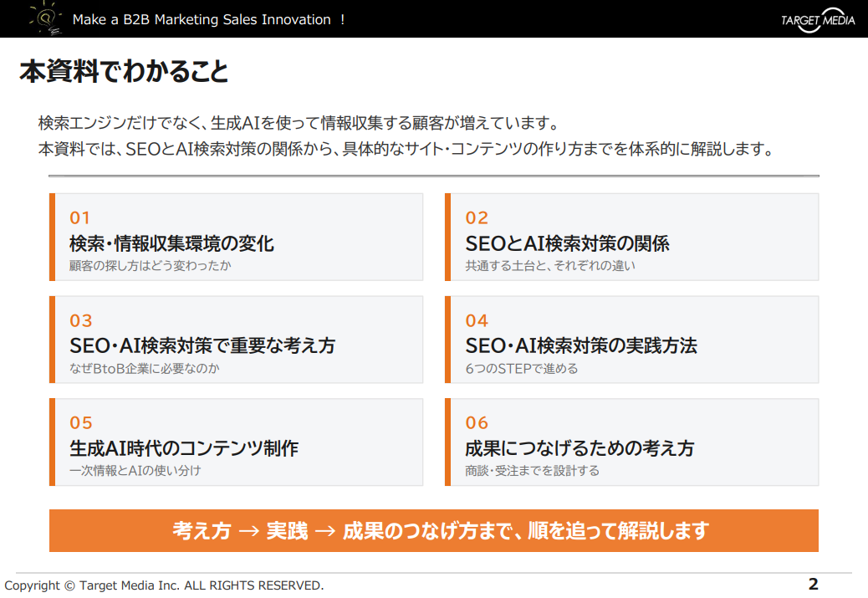The height and width of the screenshot is (598, 868).
Task: Click the heading 成果につなげるための考え方
Action: tap(580, 448)
